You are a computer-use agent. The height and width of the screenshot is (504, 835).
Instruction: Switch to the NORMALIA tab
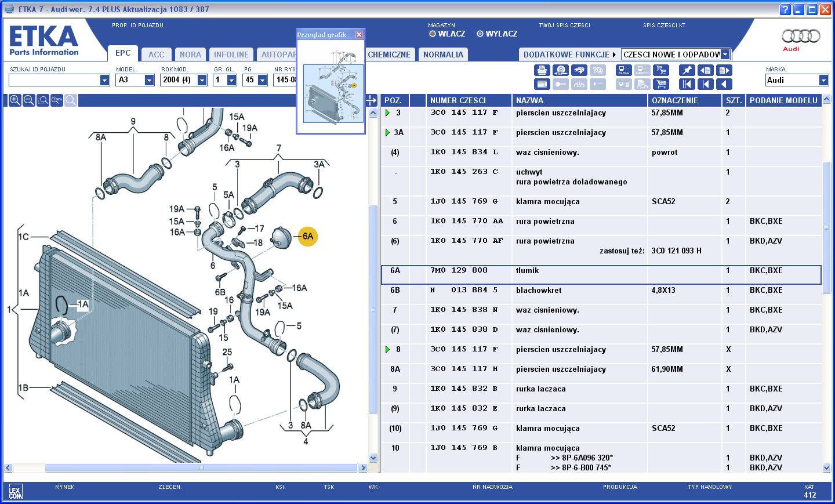point(443,55)
